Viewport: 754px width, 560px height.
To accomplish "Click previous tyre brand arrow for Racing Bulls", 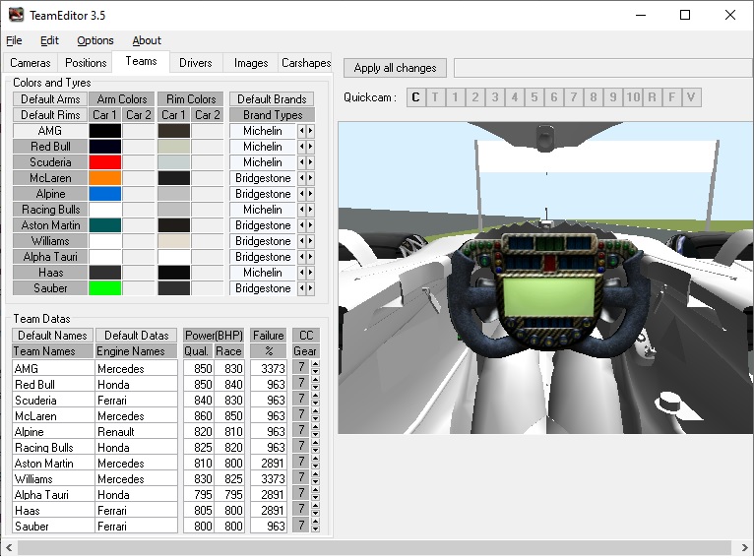I will click(301, 210).
